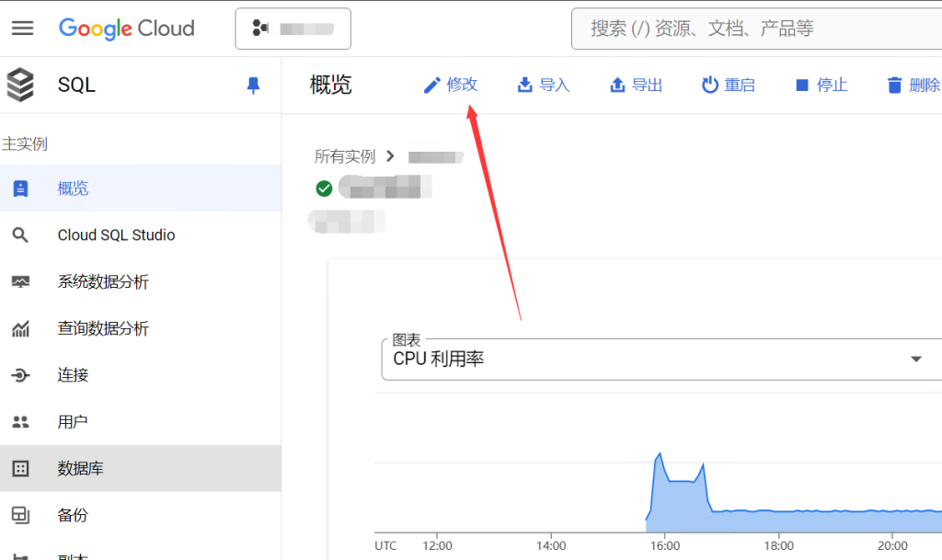
Task: Open Cloud SQL Studio in sidebar
Action: point(141,234)
